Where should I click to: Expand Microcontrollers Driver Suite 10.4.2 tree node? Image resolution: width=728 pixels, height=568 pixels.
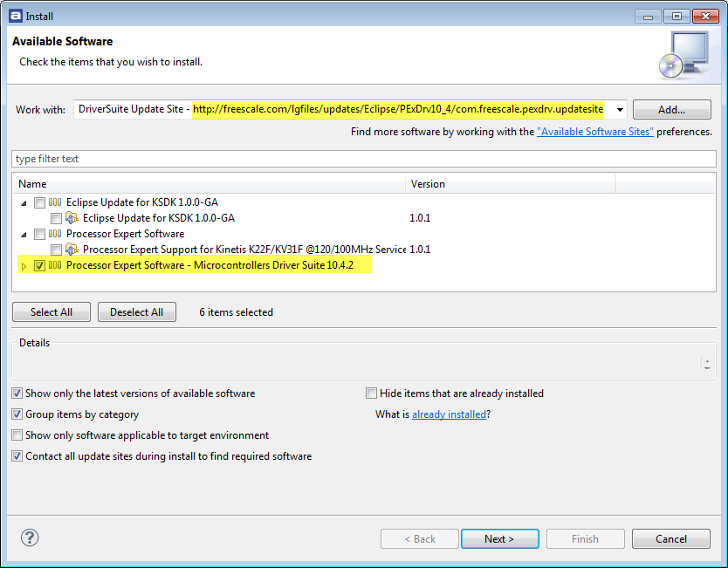pyautogui.click(x=23, y=265)
